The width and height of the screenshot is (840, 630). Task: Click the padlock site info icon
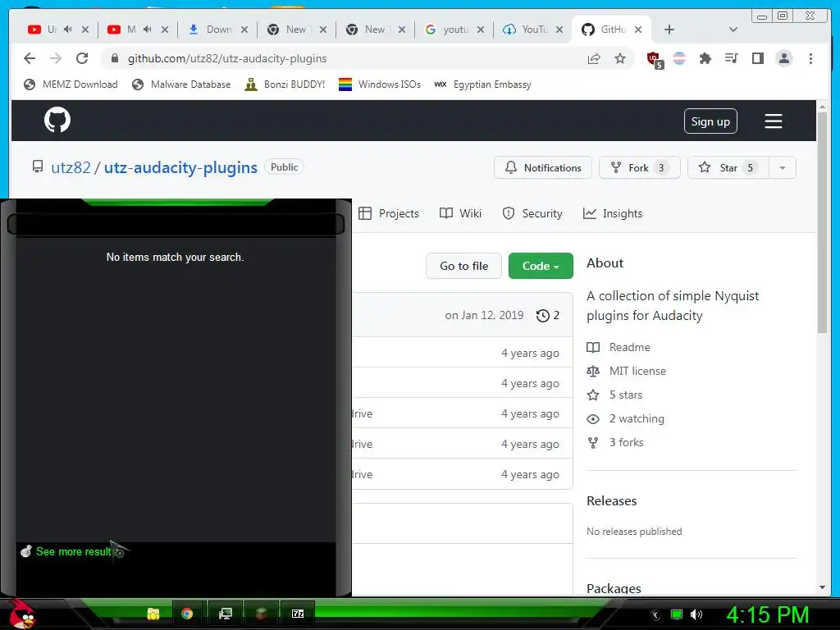[114, 58]
